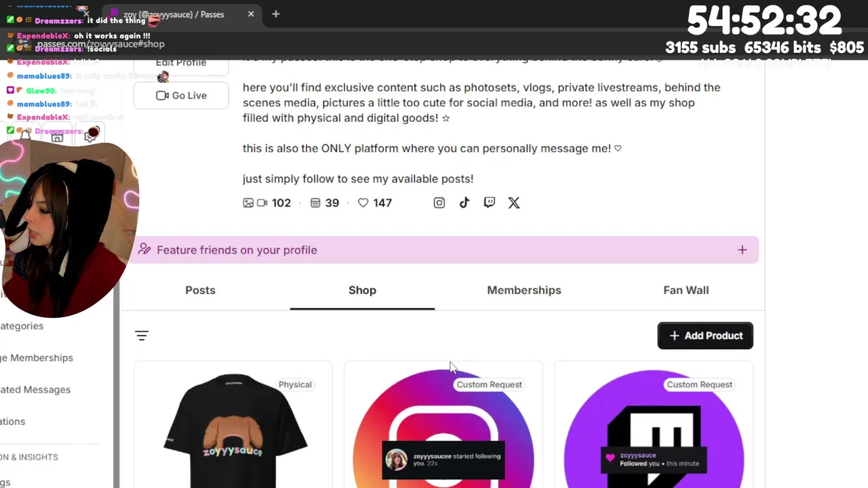Click the Add Product button

point(705,335)
